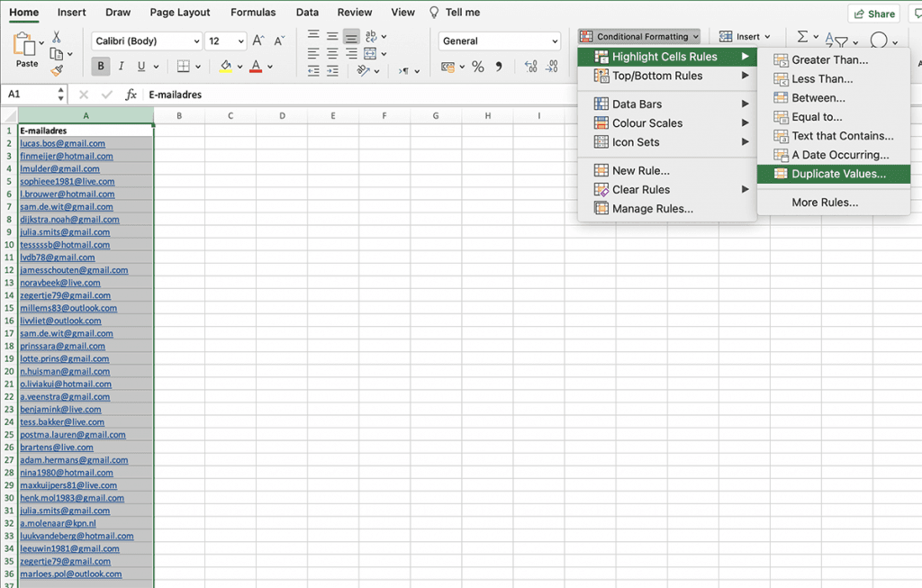Open Highlight Cells Rules submenu
Screen dimensions: 922x588
(666, 56)
